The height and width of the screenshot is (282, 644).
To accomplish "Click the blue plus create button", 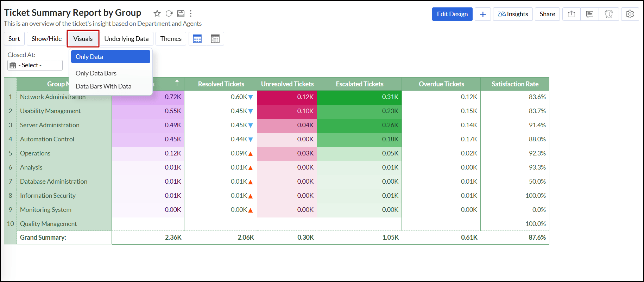I will pyautogui.click(x=483, y=14).
